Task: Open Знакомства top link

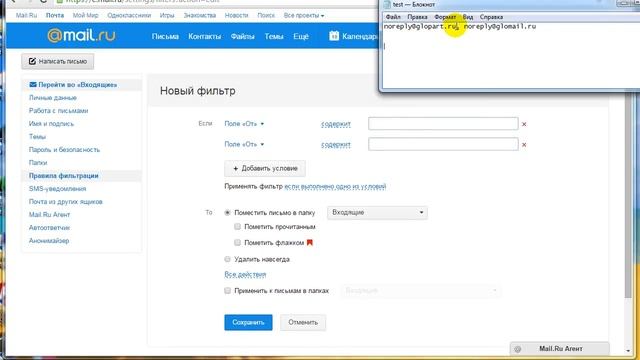Action: [x=200, y=16]
